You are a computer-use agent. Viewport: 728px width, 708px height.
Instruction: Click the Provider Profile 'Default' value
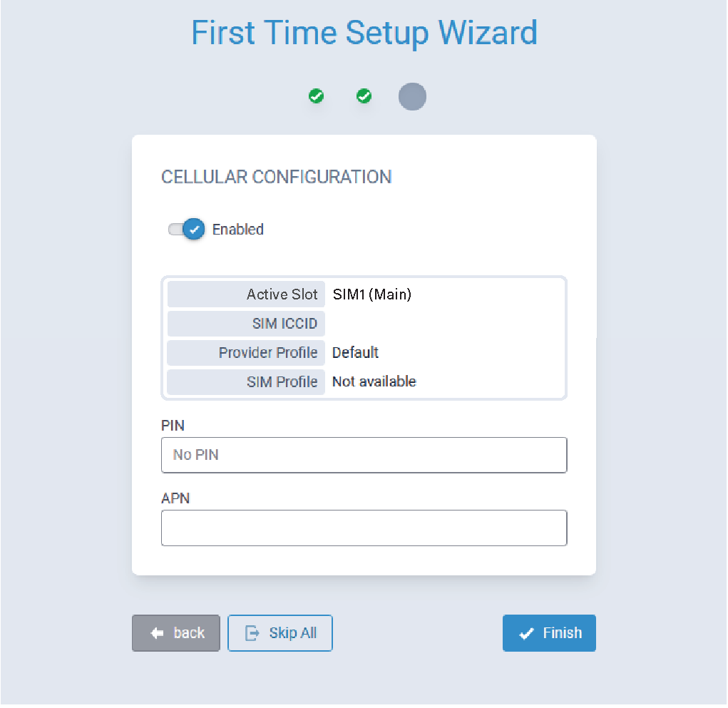355,352
